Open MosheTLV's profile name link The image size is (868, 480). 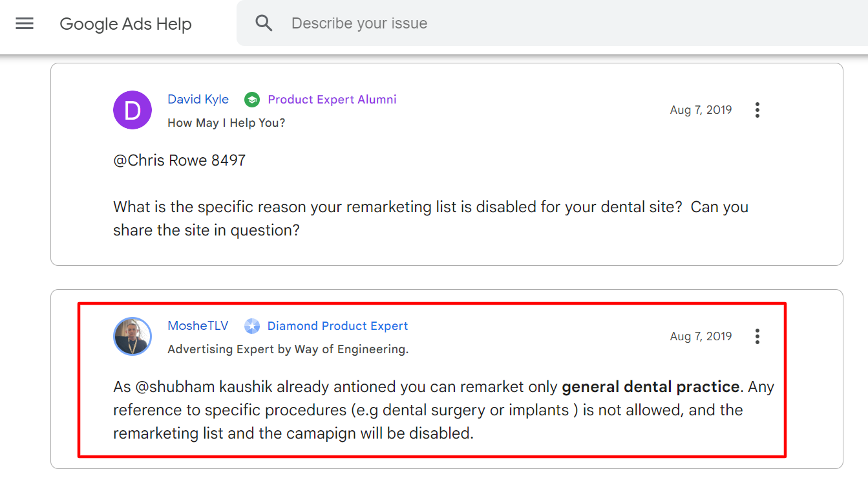pyautogui.click(x=198, y=325)
